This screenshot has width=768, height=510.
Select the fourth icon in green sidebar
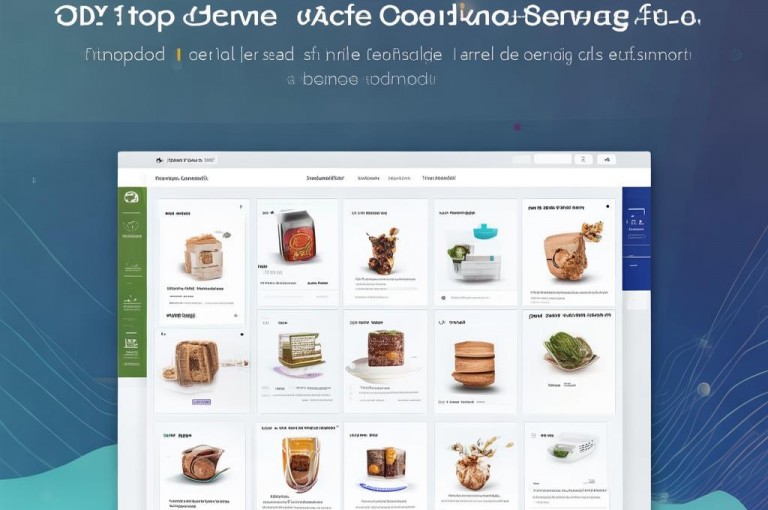point(131,300)
